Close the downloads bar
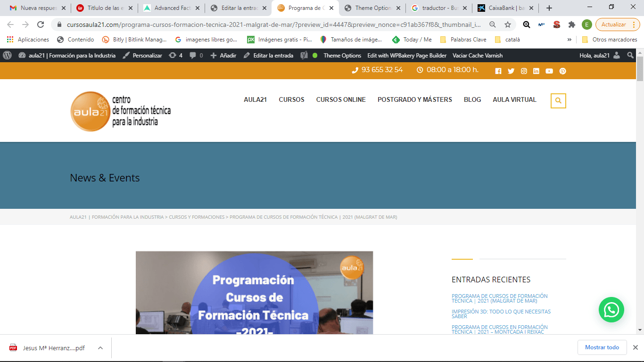 [635, 347]
